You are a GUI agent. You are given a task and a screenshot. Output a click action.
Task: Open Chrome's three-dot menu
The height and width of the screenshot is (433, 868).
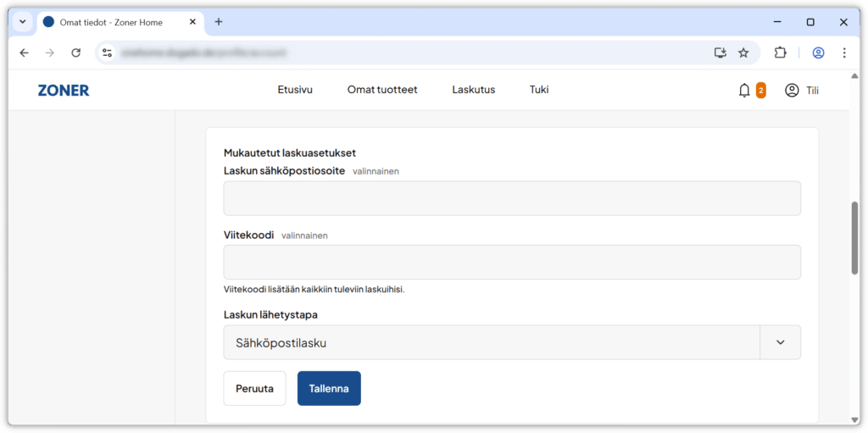[x=843, y=53]
